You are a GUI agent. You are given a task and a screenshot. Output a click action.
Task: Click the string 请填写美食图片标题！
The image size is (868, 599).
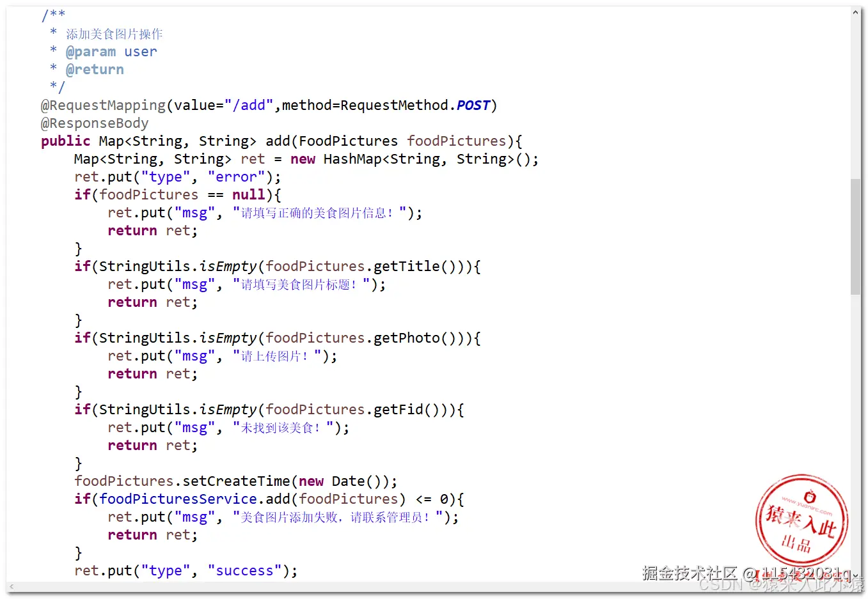(301, 284)
